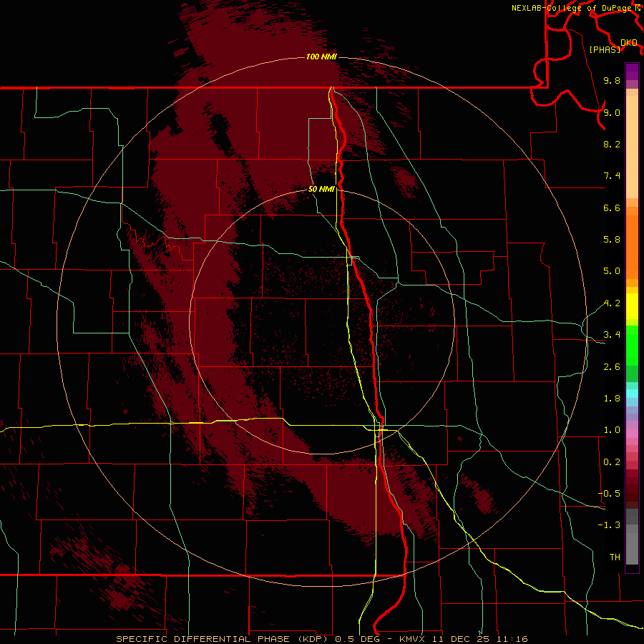The height and width of the screenshot is (644, 644).
Task: Click the 50 NMI range ring label
Action: (321, 189)
